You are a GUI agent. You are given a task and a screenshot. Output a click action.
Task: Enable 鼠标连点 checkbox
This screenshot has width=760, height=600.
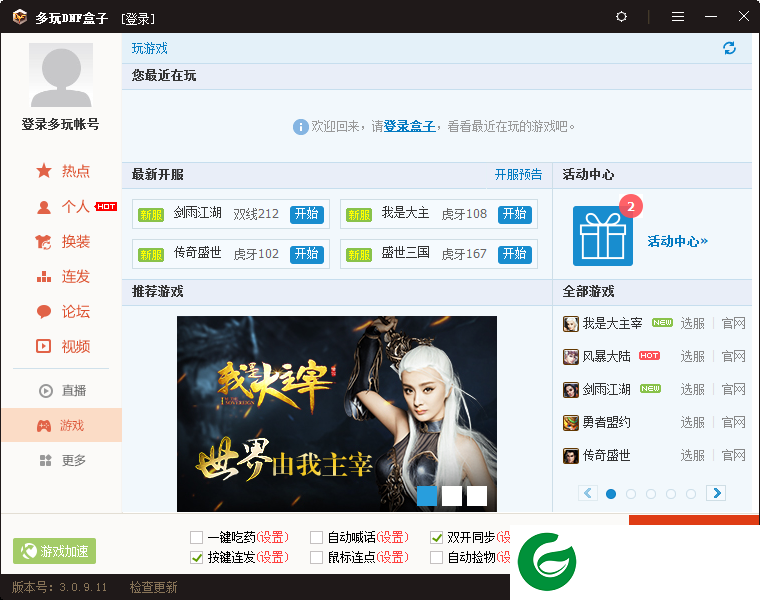(317, 557)
